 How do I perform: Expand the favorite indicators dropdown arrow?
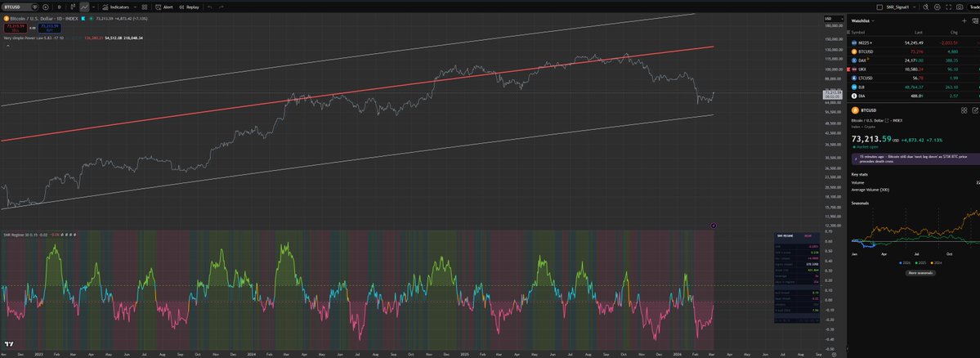pyautogui.click(x=135, y=7)
